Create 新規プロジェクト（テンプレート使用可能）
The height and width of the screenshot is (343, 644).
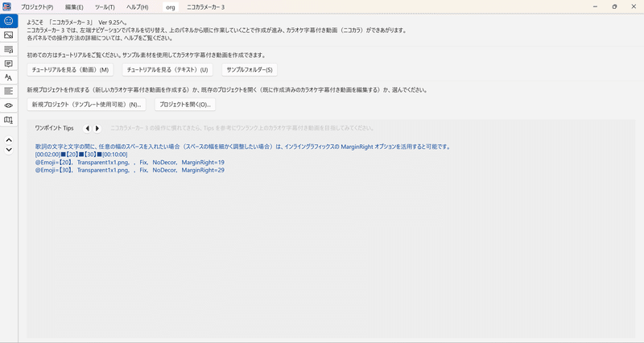[86, 105]
